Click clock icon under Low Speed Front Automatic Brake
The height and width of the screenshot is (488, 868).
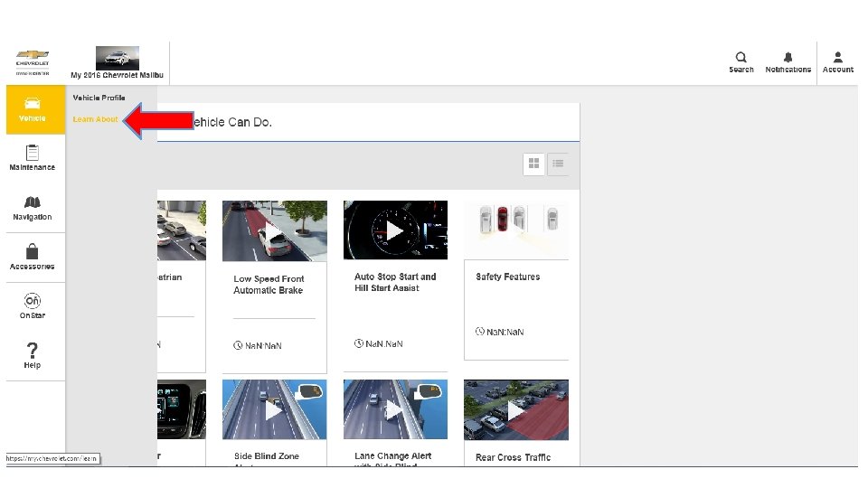(238, 345)
